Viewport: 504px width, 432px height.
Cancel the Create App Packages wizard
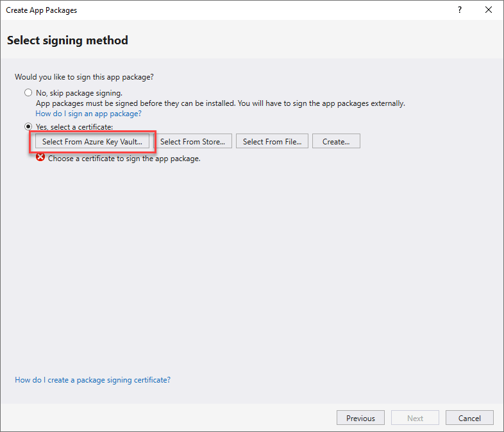click(469, 418)
